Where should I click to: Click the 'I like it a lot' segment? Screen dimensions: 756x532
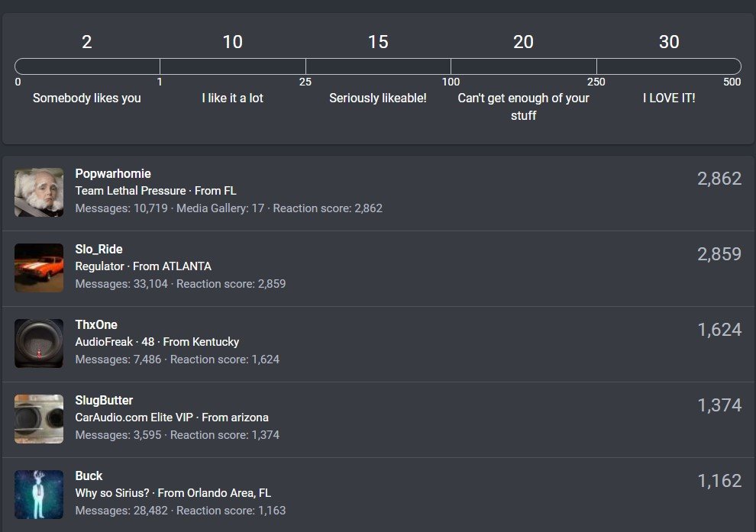tap(233, 66)
